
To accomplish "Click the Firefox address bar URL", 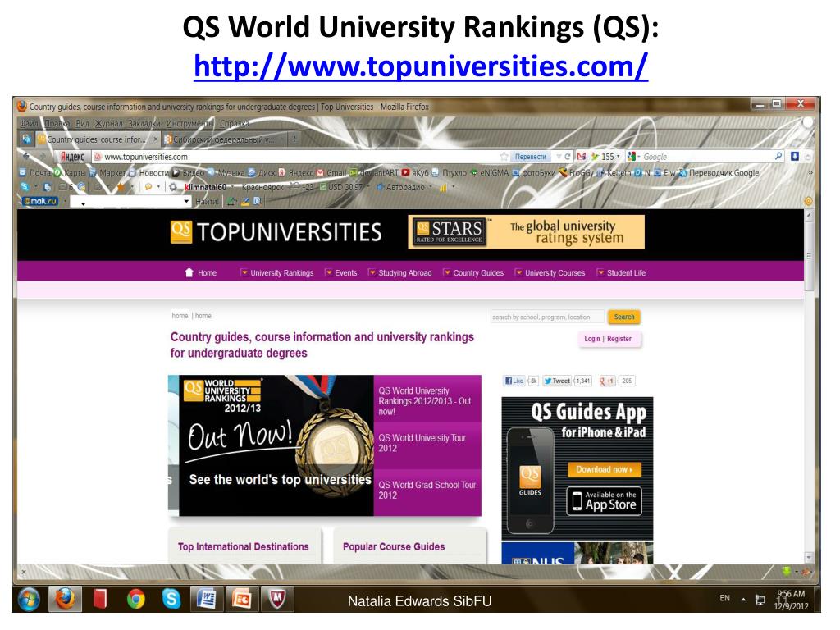I will click(x=146, y=157).
